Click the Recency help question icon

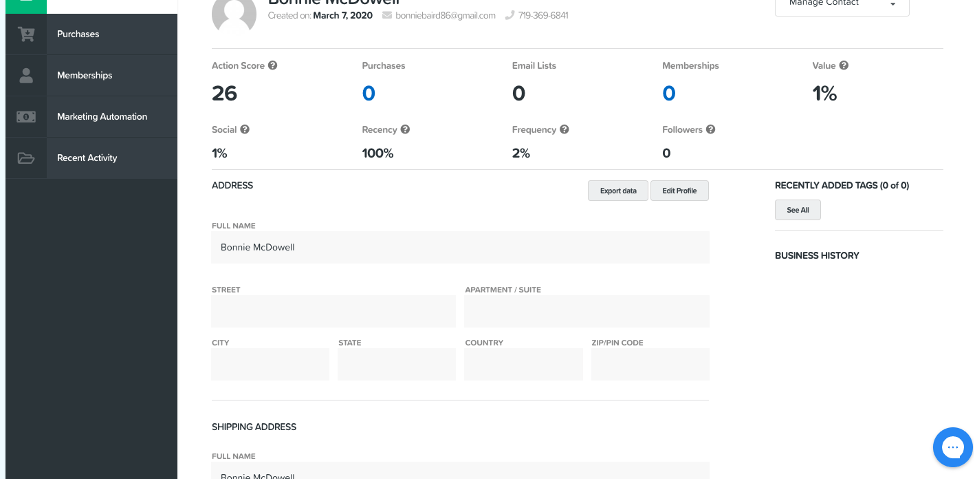[x=405, y=130]
